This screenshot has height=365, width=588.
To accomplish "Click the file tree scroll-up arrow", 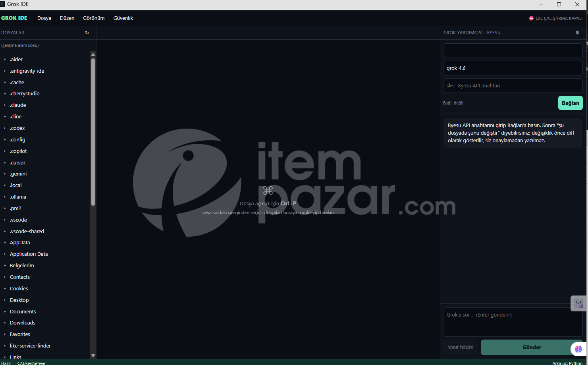I will click(93, 55).
